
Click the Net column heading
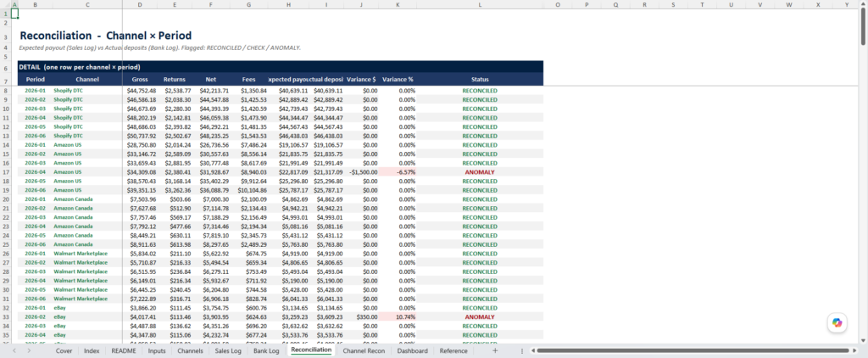tap(210, 79)
